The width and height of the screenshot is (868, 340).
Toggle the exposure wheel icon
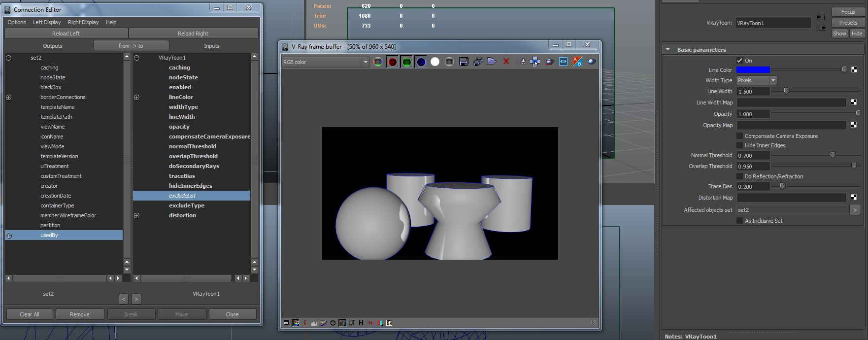333,323
